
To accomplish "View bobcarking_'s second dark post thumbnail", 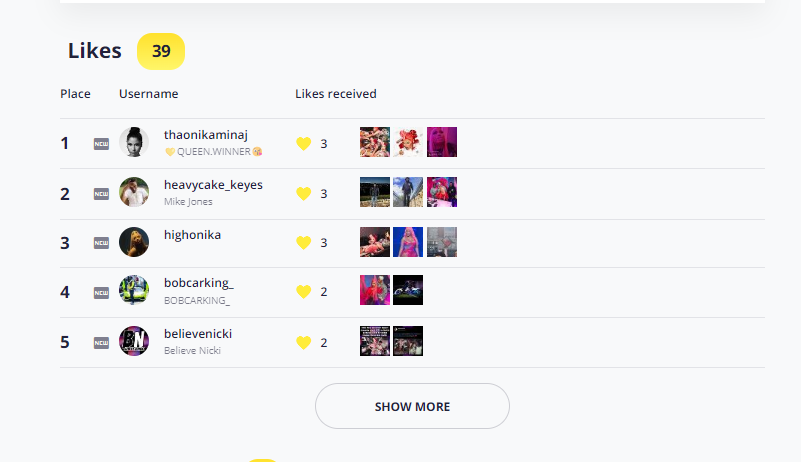I will [408, 290].
